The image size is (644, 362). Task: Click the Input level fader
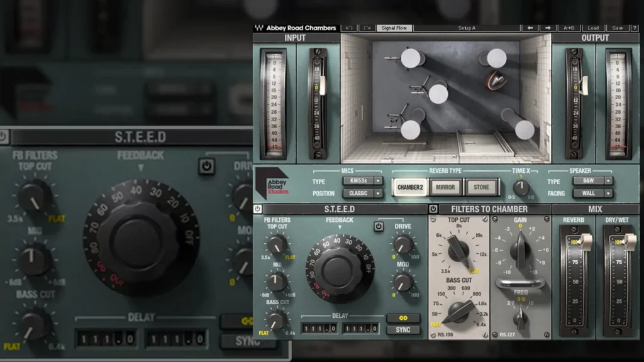(x=322, y=85)
